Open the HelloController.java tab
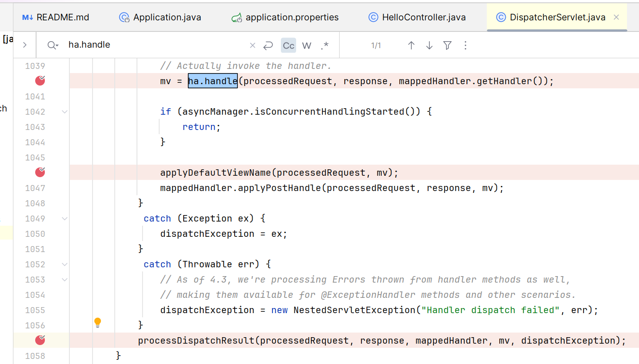Viewport: 639px width, 364px height. click(417, 18)
